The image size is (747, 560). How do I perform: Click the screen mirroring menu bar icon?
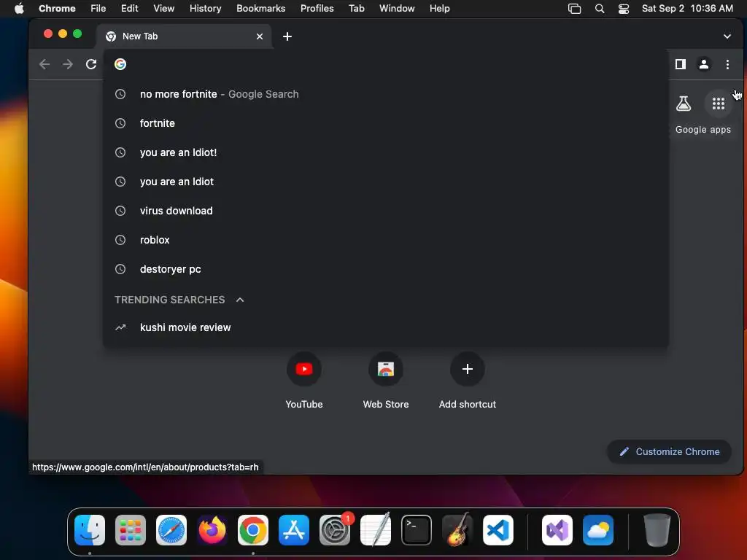tap(575, 9)
